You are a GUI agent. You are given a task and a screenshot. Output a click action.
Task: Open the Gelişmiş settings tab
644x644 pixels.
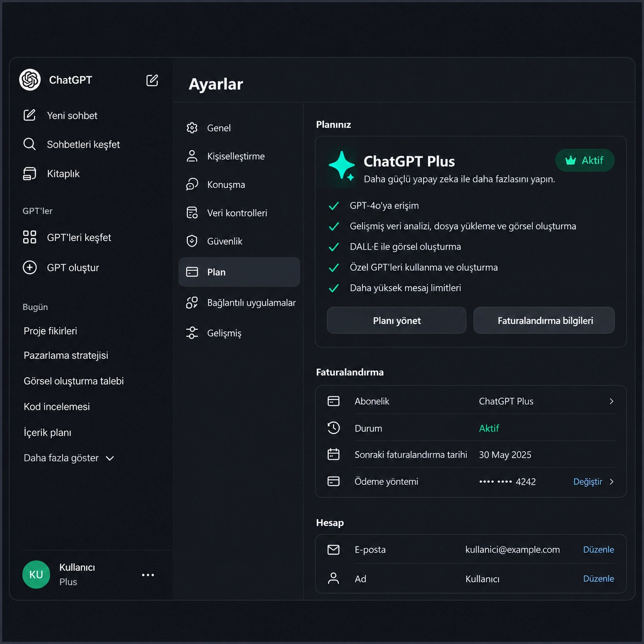[239, 333]
